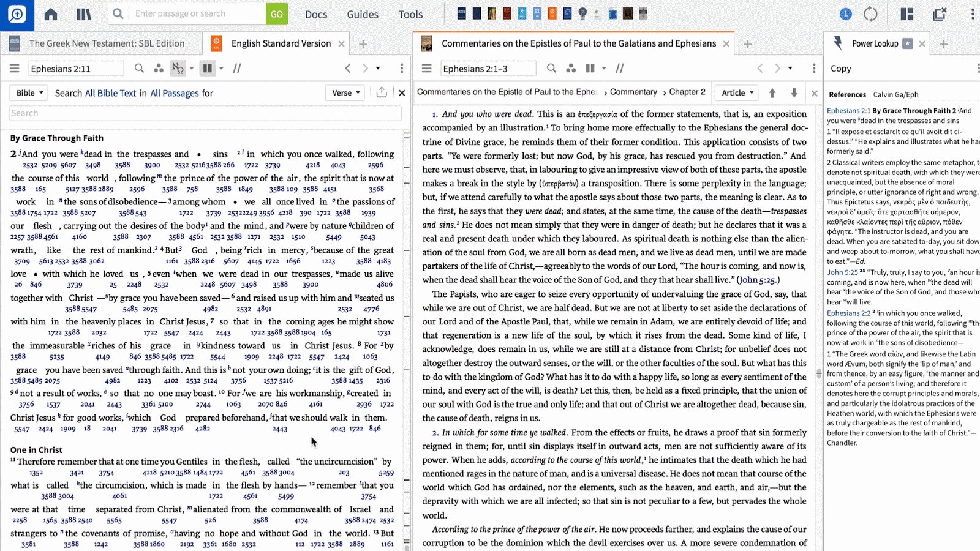This screenshot has width=980, height=551.
Task: Expand the interlinear options dropdown arrow
Action: coord(192,69)
